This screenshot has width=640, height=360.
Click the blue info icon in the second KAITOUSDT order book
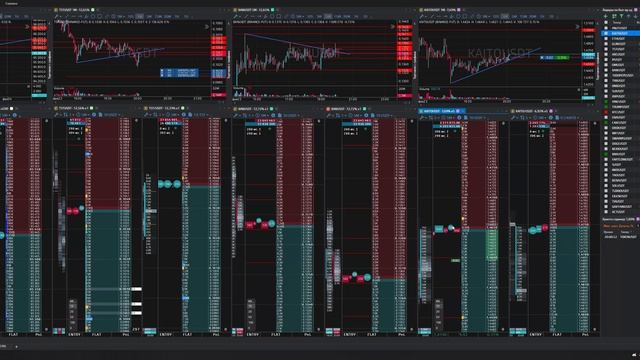coord(551,118)
